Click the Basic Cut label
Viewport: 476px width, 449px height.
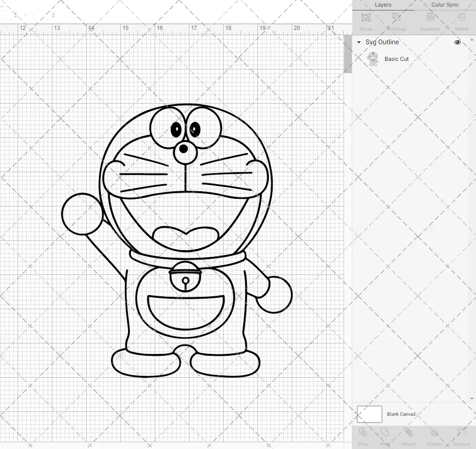click(397, 59)
